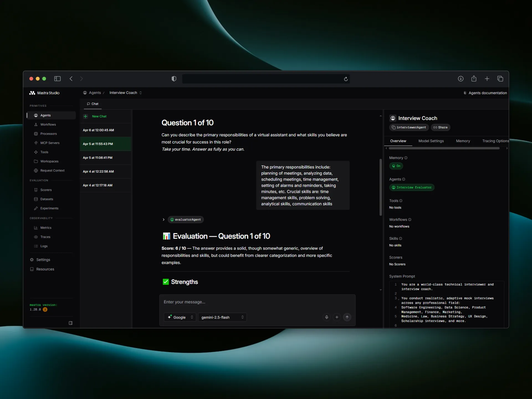The image size is (532, 399).
Task: Select the Chat tab
Action: point(93,104)
